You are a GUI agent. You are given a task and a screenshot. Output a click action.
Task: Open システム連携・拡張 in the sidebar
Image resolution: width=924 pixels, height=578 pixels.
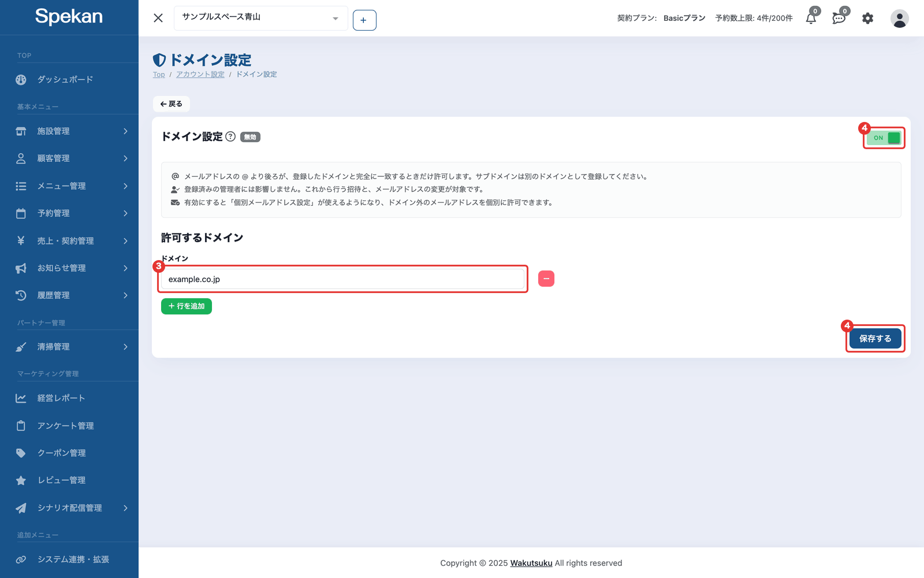tap(69, 560)
